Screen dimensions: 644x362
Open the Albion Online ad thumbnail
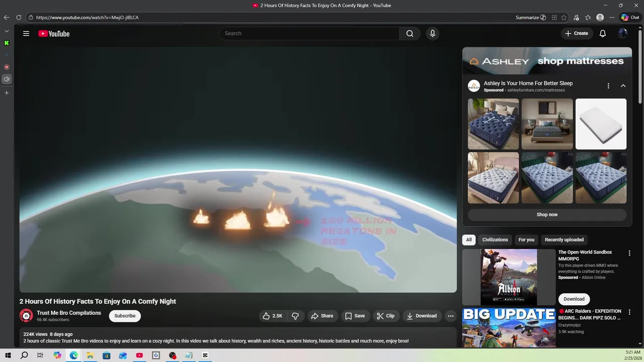click(x=509, y=278)
